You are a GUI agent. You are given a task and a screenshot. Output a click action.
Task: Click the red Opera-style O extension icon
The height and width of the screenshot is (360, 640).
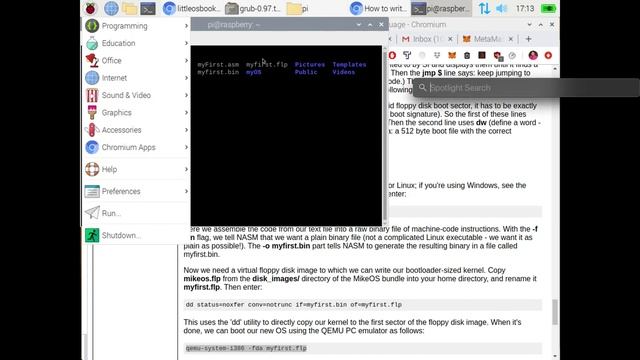point(392,55)
